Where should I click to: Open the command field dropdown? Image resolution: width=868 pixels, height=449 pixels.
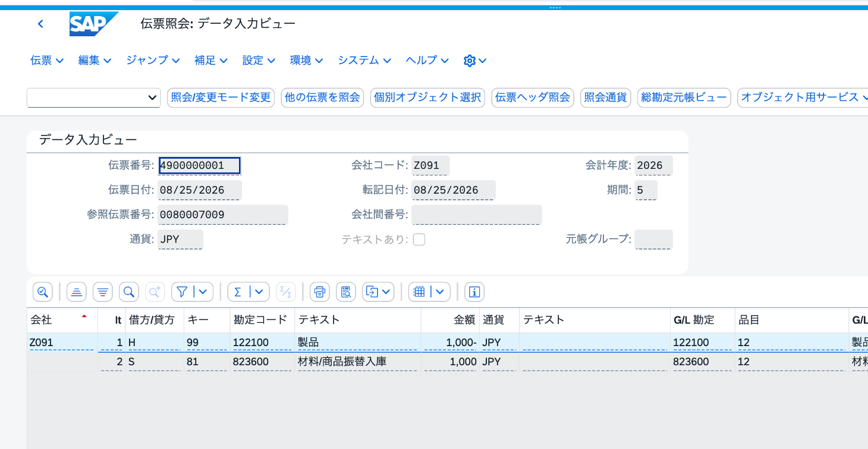(x=152, y=97)
